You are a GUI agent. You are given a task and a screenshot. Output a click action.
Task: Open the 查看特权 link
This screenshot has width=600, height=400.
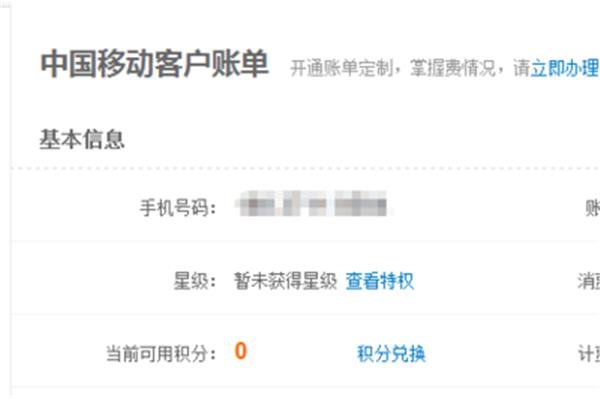pyautogui.click(x=380, y=281)
